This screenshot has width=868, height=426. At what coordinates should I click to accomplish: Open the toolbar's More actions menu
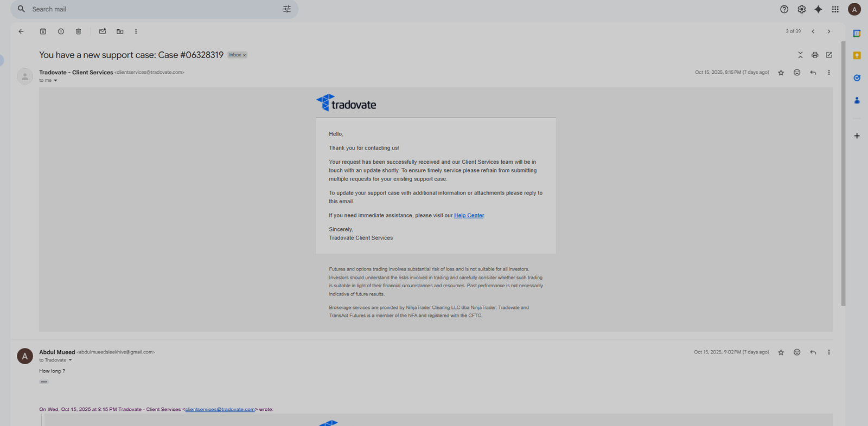(x=136, y=31)
